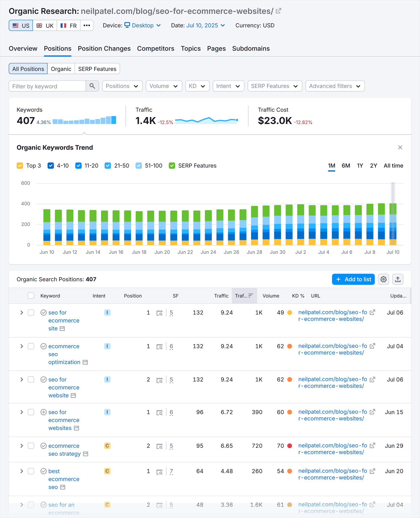Click the SERP page icon after best ecommerce seo
The height and width of the screenshot is (518, 420).
[x=62, y=487]
